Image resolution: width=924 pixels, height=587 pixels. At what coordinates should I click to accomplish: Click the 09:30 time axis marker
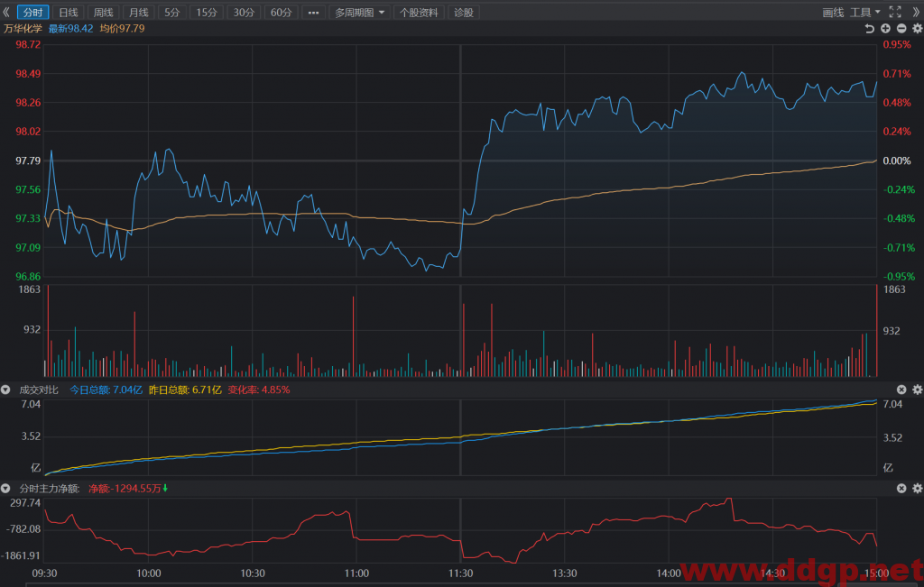45,573
